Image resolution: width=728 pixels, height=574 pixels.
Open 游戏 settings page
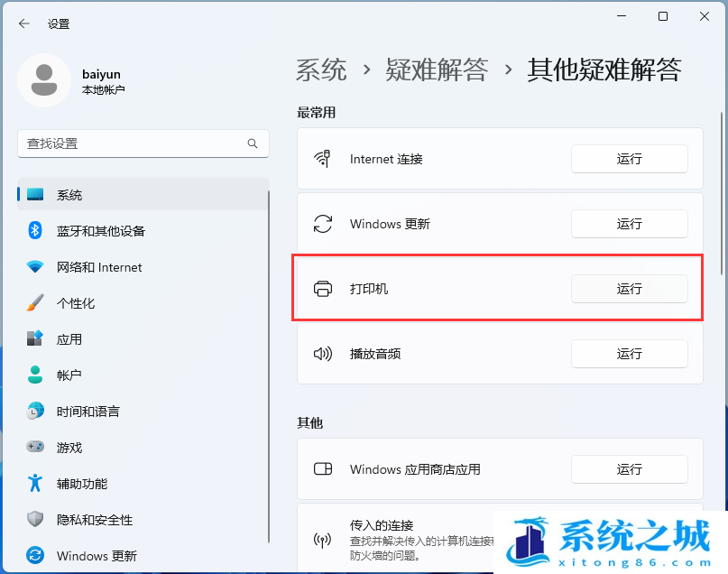click(x=143, y=448)
